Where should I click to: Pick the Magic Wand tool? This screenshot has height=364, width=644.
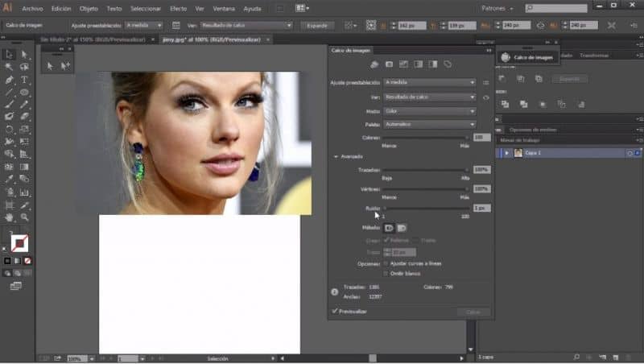pos(9,68)
